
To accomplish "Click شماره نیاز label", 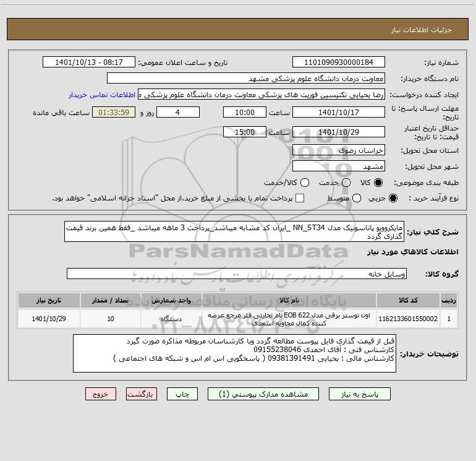I will (x=441, y=62).
